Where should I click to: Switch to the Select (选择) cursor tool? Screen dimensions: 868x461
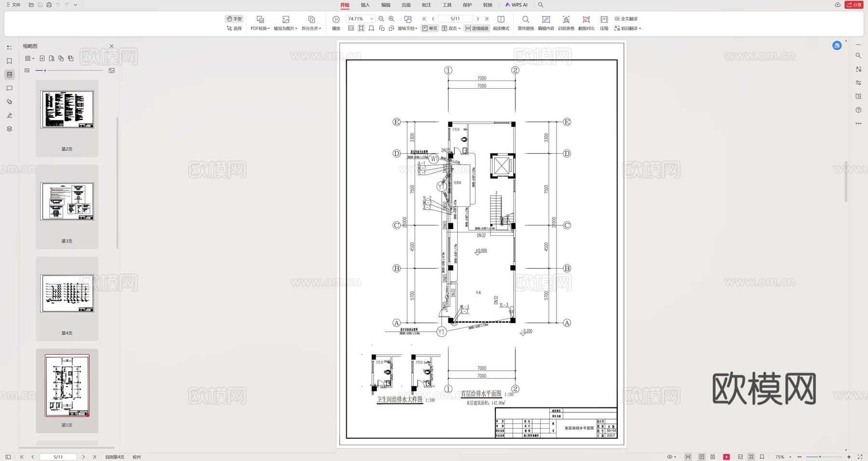tap(234, 28)
